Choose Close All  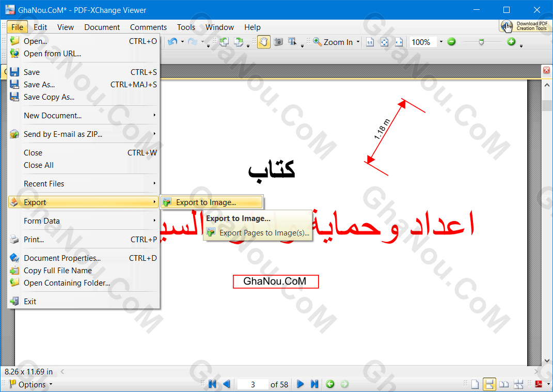pos(84,165)
